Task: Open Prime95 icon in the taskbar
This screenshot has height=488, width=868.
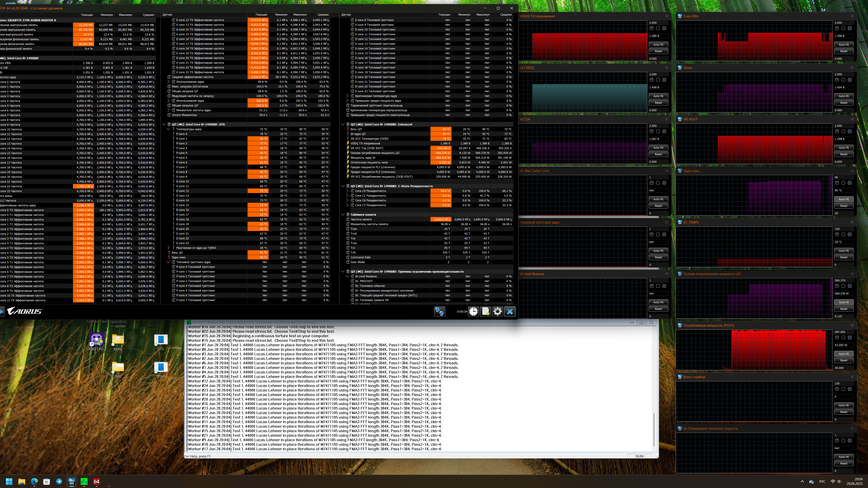Action: pyautogui.click(x=84, y=482)
